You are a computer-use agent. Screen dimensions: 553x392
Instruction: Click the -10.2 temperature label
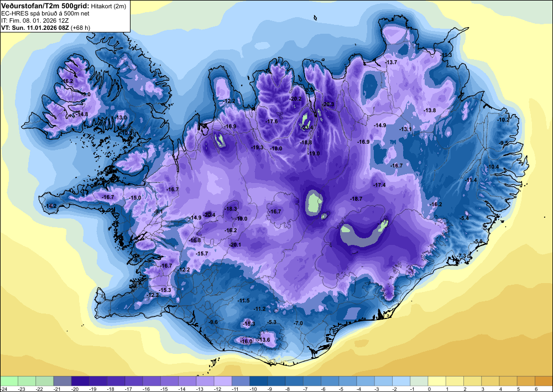pyautogui.click(x=503, y=120)
